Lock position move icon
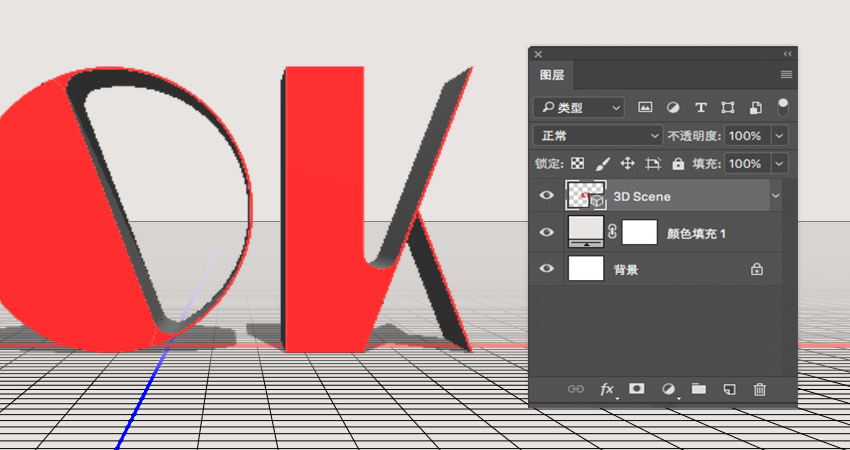Screen dimensions: 850x450 (x=627, y=163)
